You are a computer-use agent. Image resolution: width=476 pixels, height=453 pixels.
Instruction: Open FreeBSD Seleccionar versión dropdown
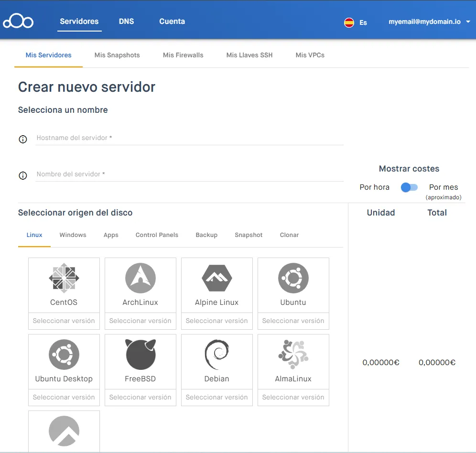[140, 397]
